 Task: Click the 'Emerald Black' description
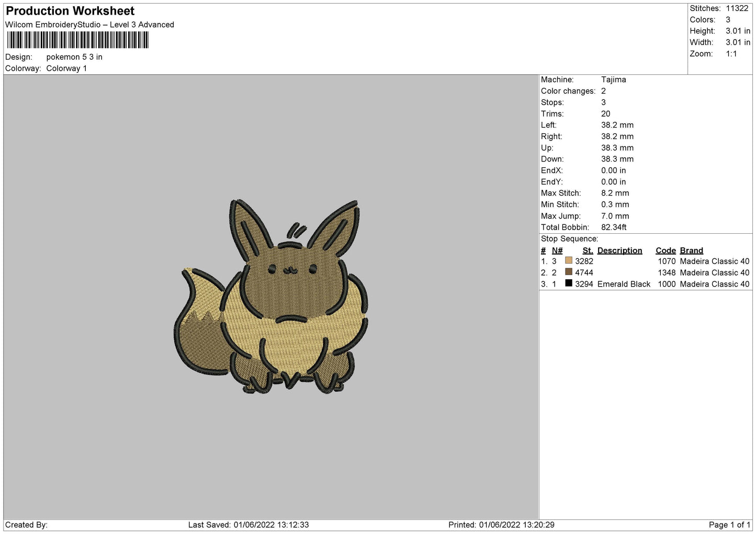pos(624,284)
